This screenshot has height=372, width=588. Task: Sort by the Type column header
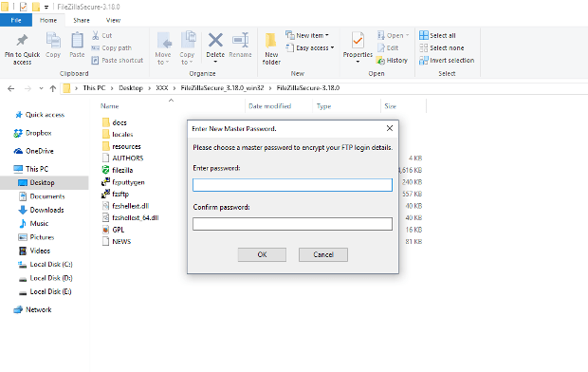pyautogui.click(x=323, y=106)
